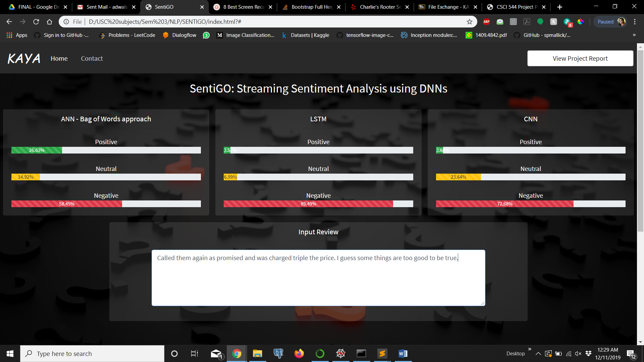Click inside the Input Review text area
The height and width of the screenshot is (362, 644).
click(x=318, y=278)
